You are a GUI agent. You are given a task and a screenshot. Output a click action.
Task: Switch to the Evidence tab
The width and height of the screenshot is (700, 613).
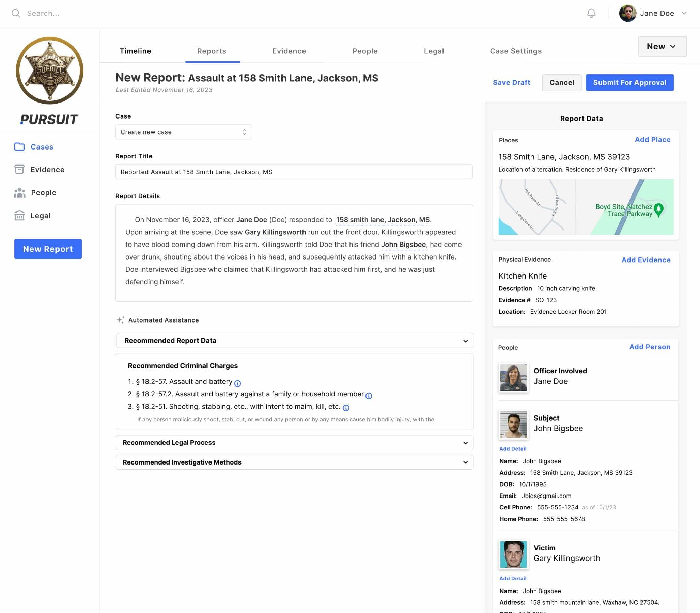pyautogui.click(x=289, y=51)
